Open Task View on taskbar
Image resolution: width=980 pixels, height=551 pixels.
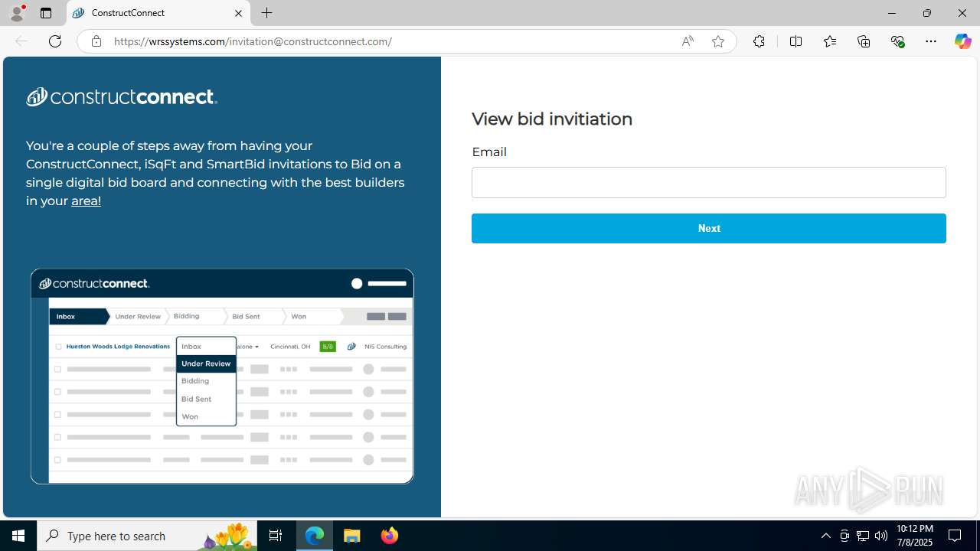pos(276,536)
